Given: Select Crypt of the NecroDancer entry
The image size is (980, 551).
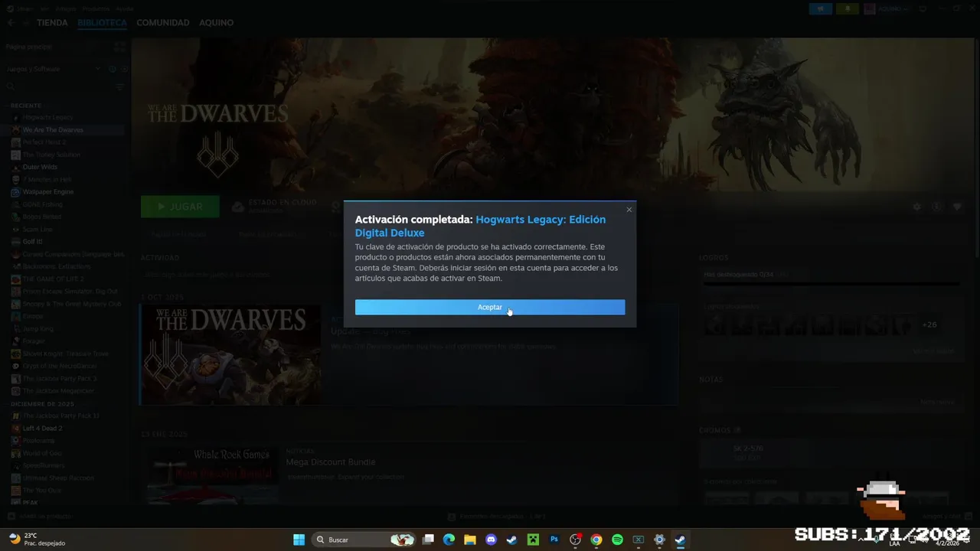Looking at the screenshot, I should pyautogui.click(x=60, y=367).
